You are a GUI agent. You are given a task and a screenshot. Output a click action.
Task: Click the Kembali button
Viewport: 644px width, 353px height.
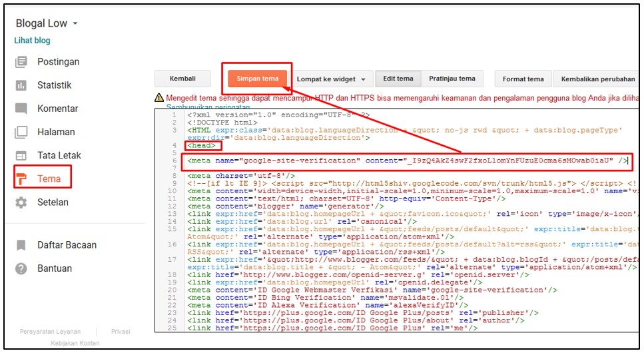pyautogui.click(x=182, y=79)
